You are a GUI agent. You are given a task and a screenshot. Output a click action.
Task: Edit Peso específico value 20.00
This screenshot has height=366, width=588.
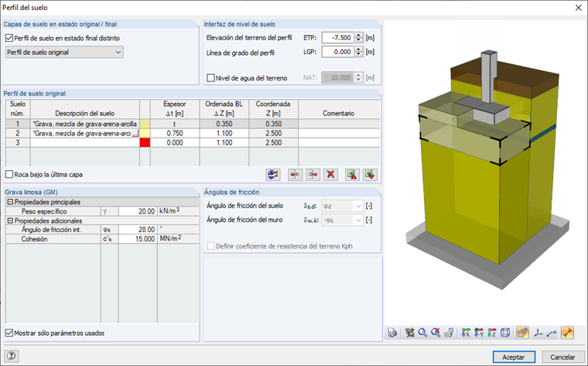(138, 211)
